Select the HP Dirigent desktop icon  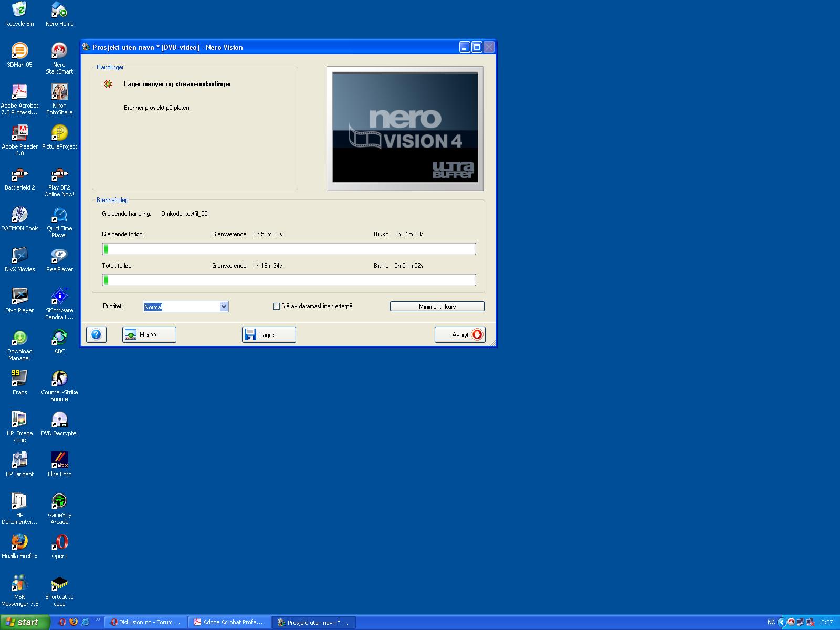19,465
